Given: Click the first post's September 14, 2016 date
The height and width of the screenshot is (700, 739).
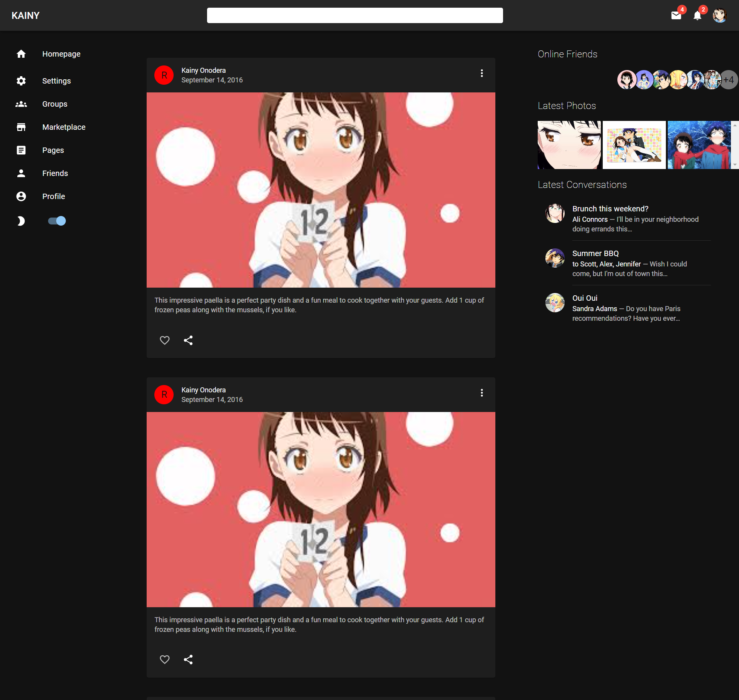Looking at the screenshot, I should 212,80.
